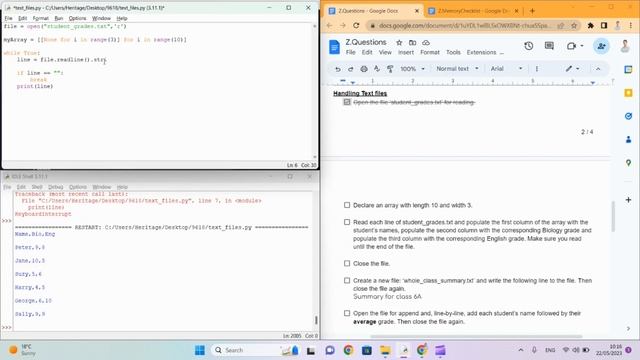640x360 pixels.
Task: Expand editing mode dropdown arrow
Action: 578,69
